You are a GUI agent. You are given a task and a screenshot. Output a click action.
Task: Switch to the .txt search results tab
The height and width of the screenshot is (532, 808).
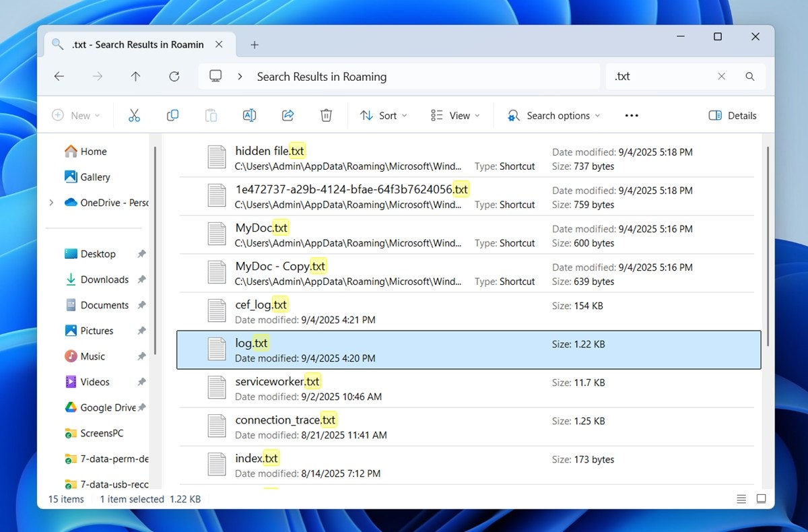(x=128, y=44)
